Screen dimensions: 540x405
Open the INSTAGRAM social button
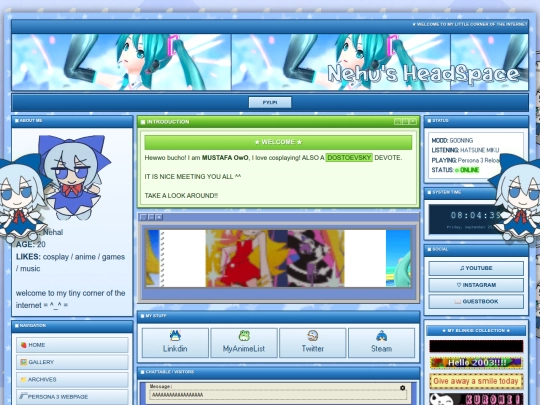click(x=476, y=285)
